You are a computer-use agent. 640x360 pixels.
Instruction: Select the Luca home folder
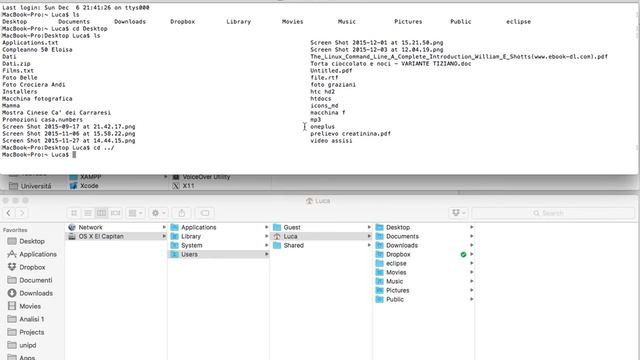pos(321,236)
